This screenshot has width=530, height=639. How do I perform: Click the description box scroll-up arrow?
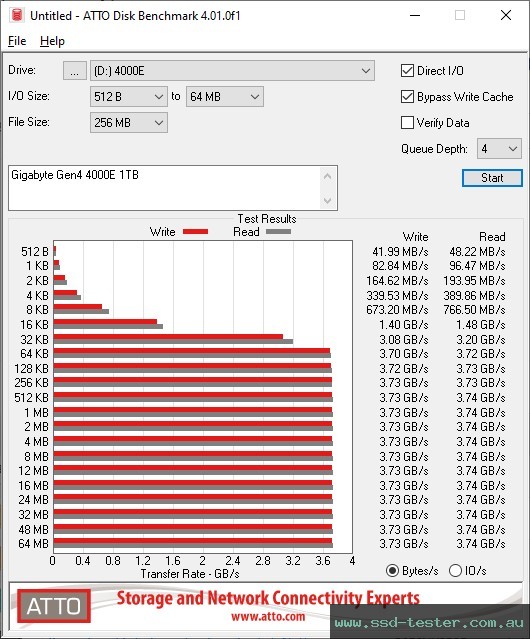coord(328,176)
